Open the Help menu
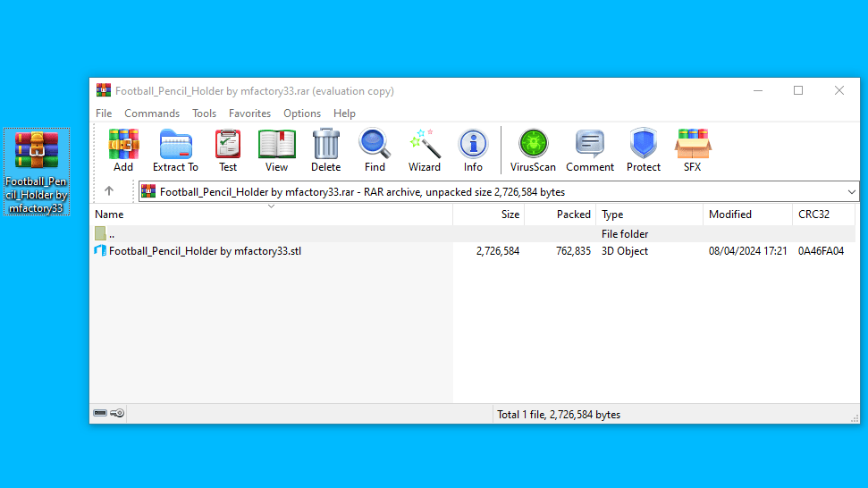Image resolution: width=868 pixels, height=488 pixels. pos(344,113)
